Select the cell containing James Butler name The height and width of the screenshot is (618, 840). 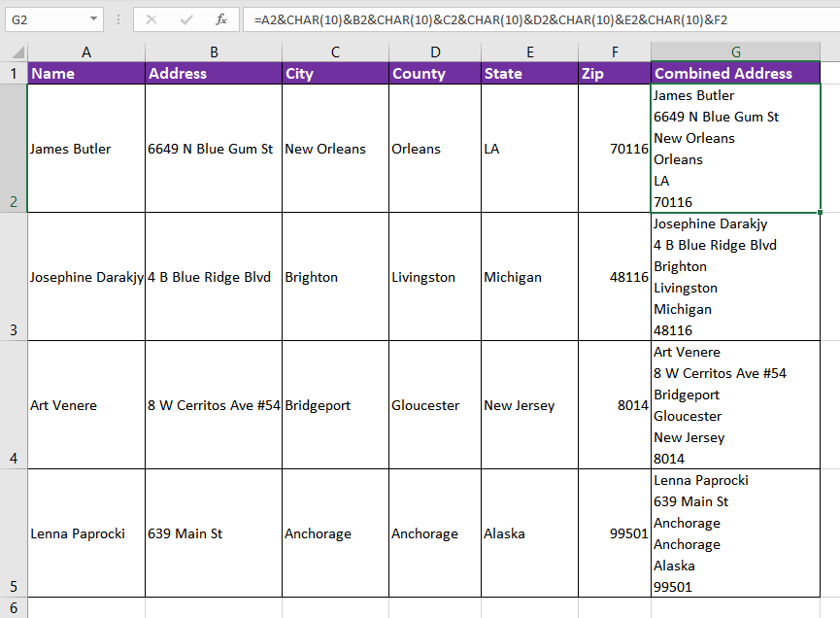86,149
